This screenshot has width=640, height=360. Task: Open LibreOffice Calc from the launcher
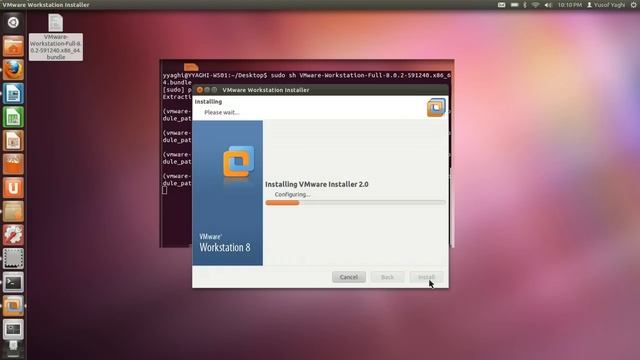click(13, 117)
